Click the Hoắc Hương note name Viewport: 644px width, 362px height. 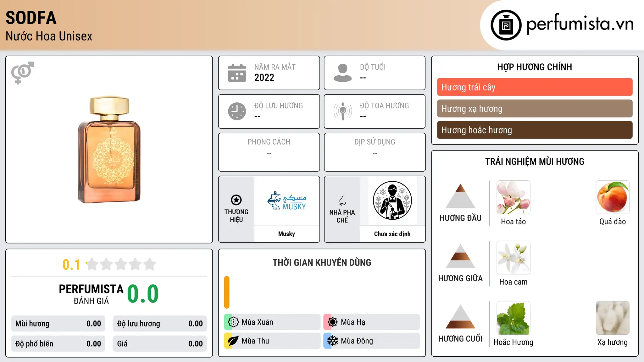(514, 342)
